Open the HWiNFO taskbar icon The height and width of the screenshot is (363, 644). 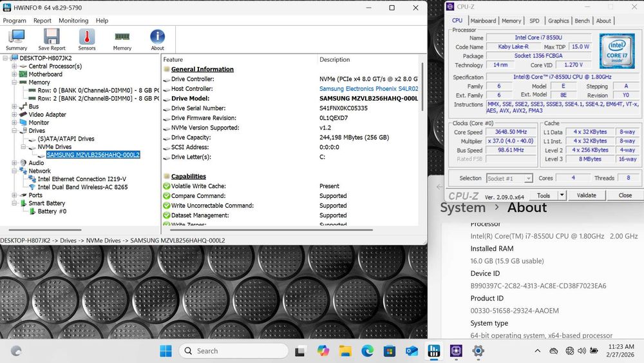tap(433, 351)
